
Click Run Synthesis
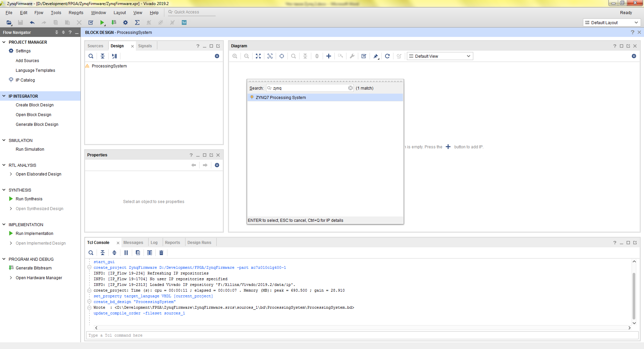pos(29,199)
